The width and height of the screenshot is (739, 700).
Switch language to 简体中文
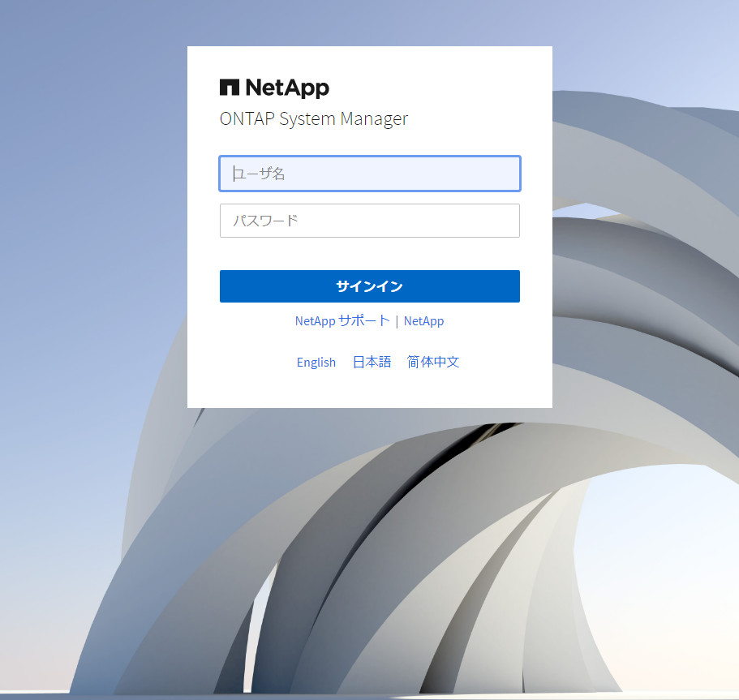pyautogui.click(x=432, y=362)
